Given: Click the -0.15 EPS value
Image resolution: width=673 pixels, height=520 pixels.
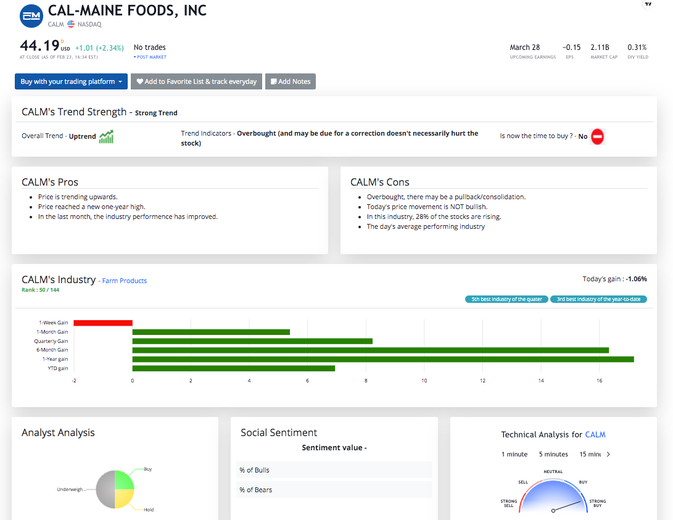Looking at the screenshot, I should [x=571, y=47].
